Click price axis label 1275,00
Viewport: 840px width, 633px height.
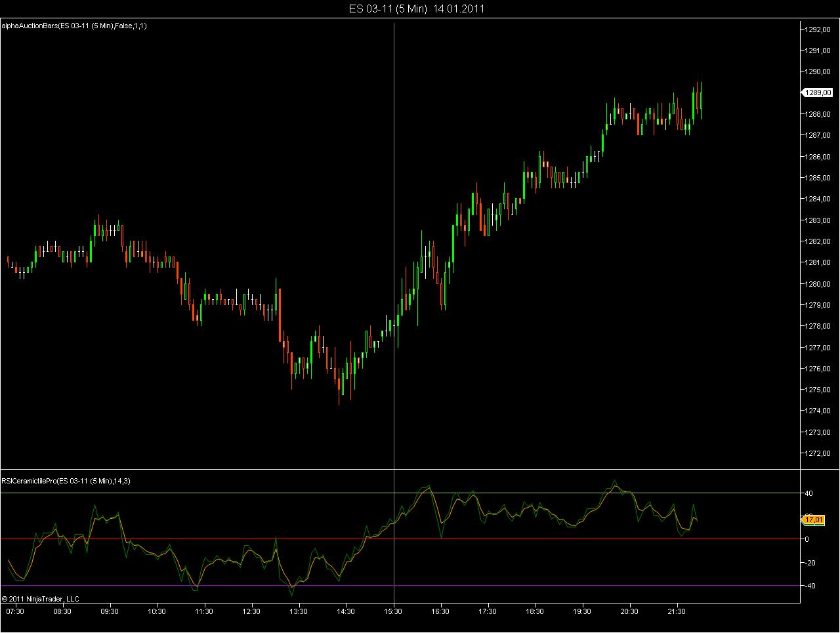coord(819,390)
